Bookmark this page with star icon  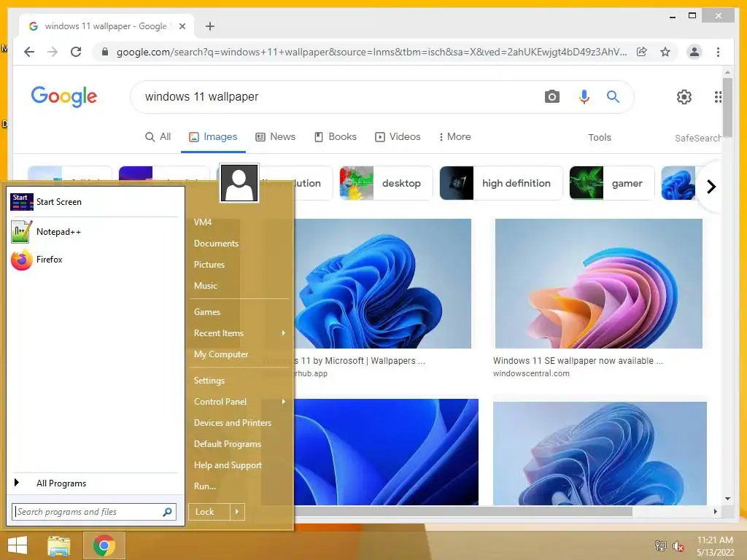[x=665, y=52]
